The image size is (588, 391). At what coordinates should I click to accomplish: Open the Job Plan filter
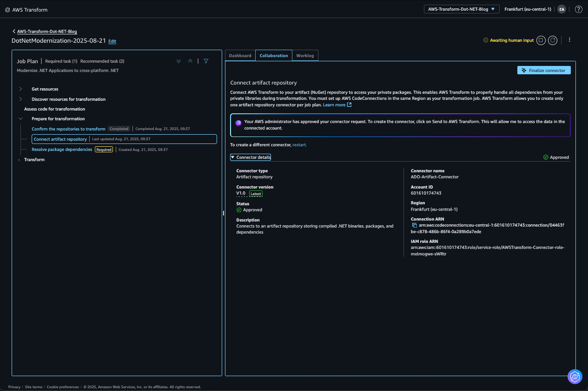tap(206, 61)
